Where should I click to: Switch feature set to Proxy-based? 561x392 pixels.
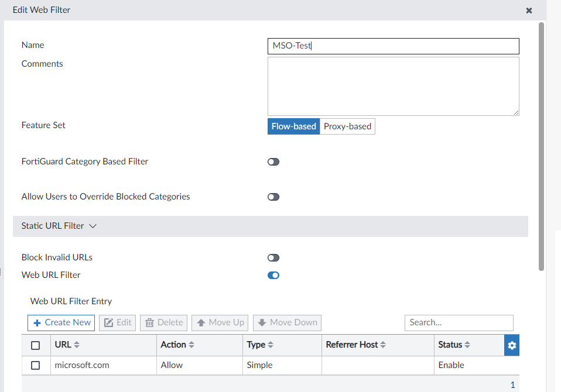pyautogui.click(x=347, y=126)
